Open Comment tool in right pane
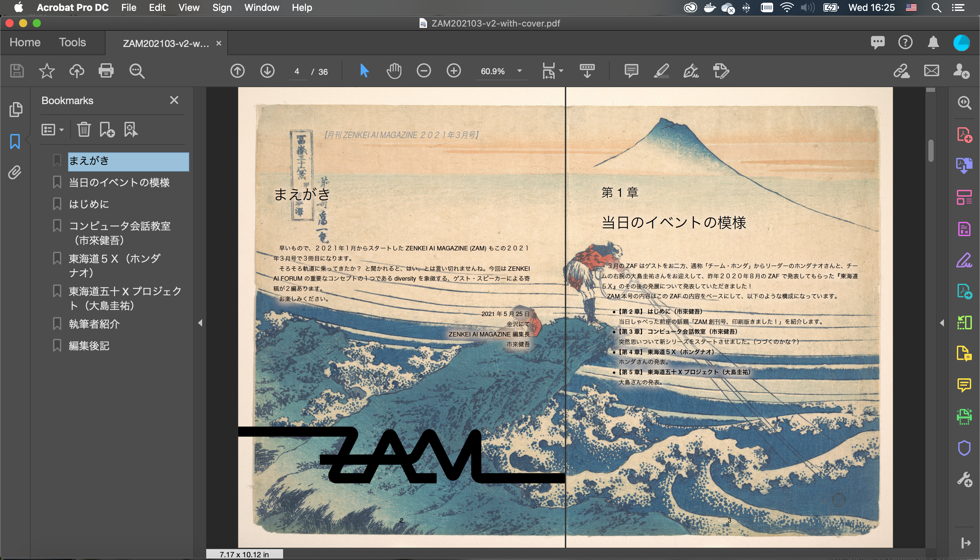Image resolution: width=980 pixels, height=560 pixels. coord(964,385)
